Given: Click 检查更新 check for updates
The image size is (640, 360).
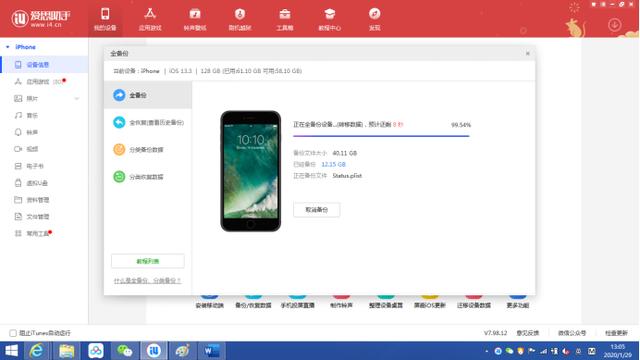Looking at the screenshot, I should [x=616, y=333].
